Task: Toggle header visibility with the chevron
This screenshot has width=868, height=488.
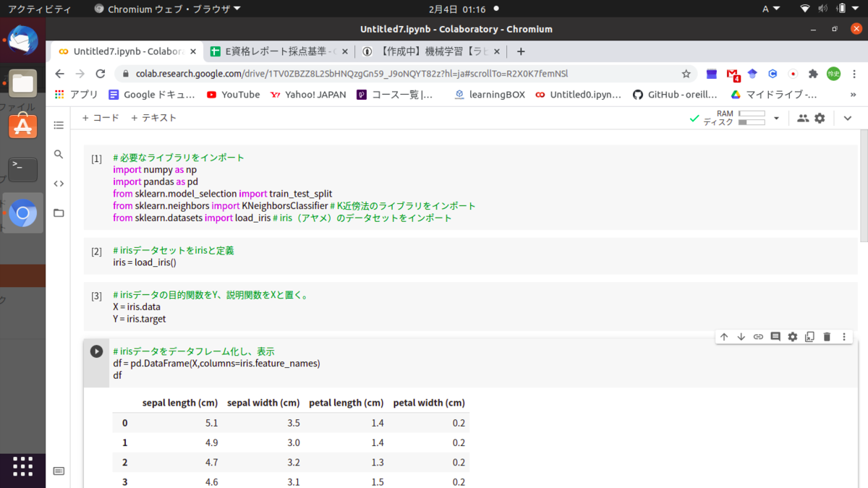Action: pos(848,119)
